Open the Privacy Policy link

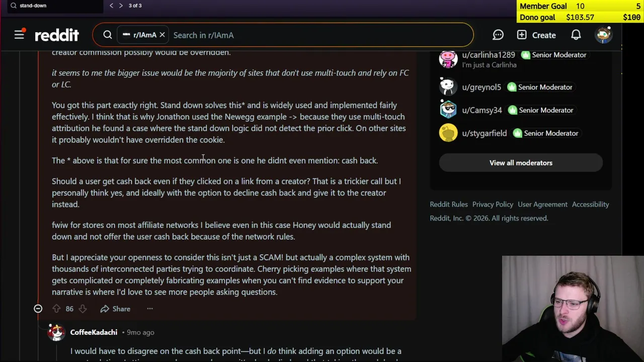coord(493,204)
